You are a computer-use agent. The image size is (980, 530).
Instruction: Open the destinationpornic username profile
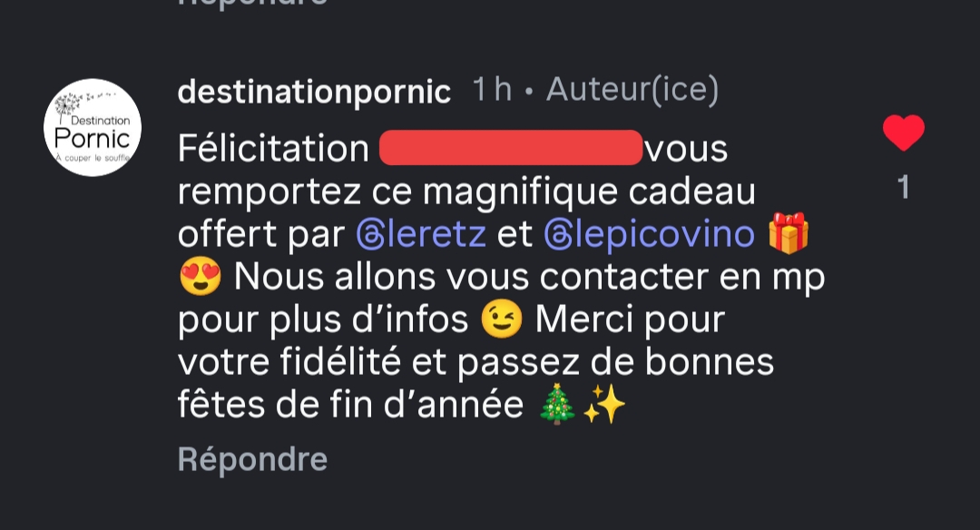[314, 92]
